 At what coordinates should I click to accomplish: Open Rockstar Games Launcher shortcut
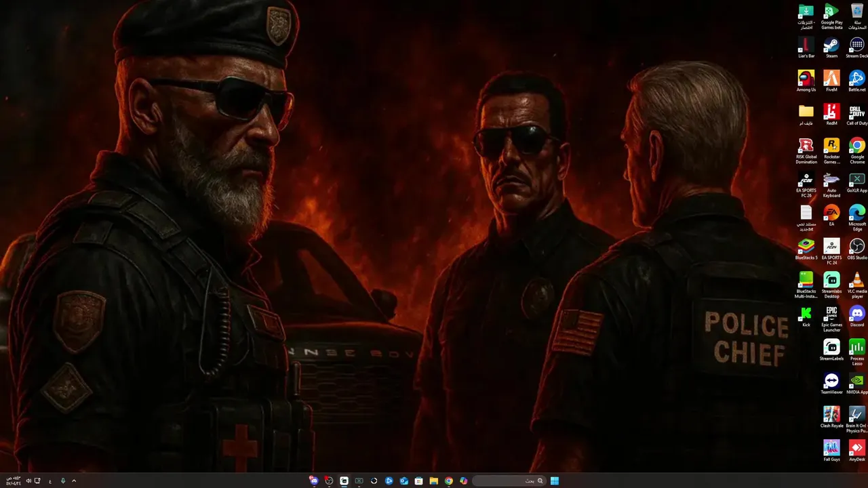[831, 151]
